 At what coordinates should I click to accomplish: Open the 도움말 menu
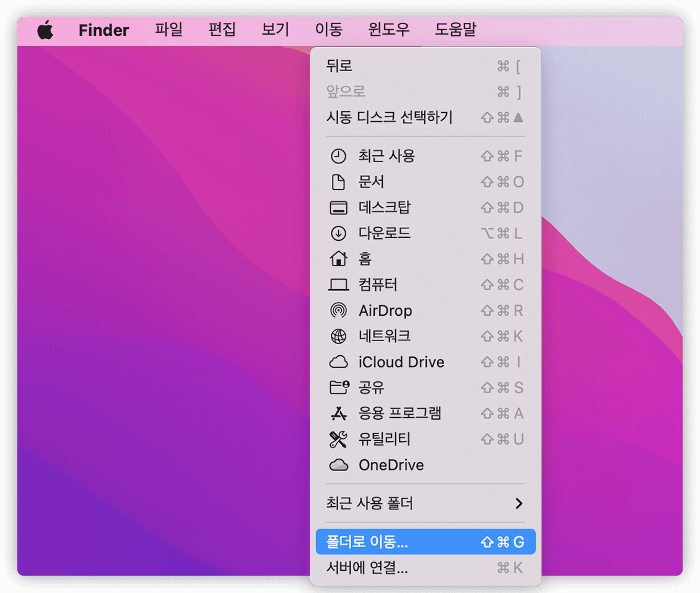click(455, 30)
